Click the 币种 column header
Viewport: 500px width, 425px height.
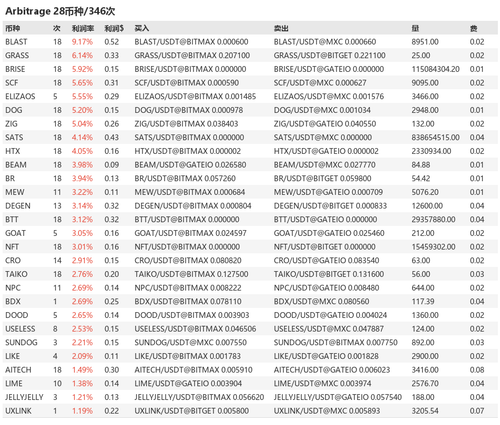(13, 29)
